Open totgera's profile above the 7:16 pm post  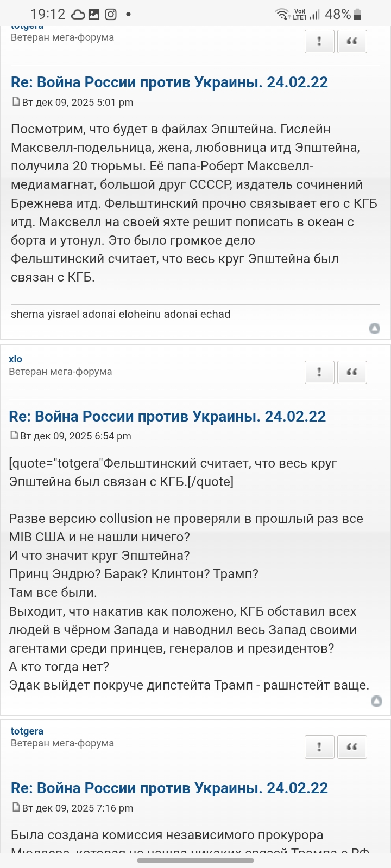(x=27, y=731)
